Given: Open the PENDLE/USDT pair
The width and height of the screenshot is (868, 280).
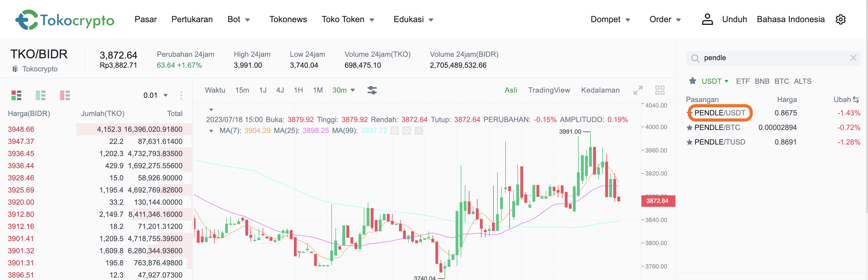Looking at the screenshot, I should coord(720,113).
